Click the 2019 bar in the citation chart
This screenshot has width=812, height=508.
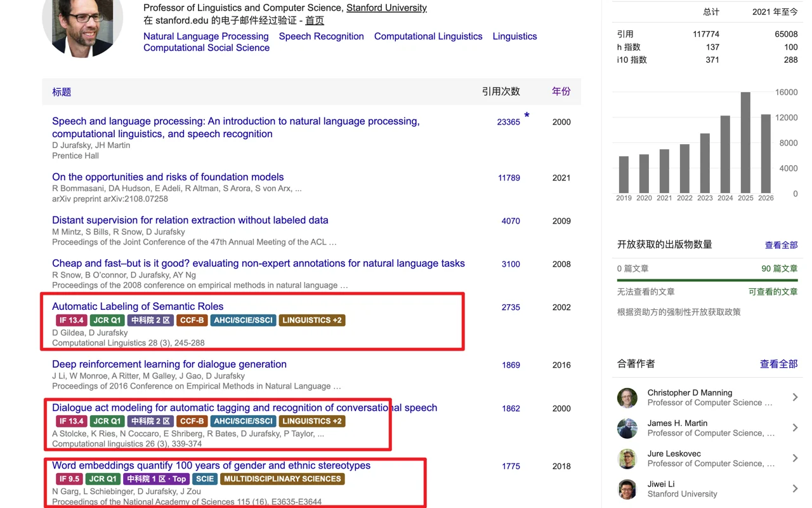click(624, 175)
